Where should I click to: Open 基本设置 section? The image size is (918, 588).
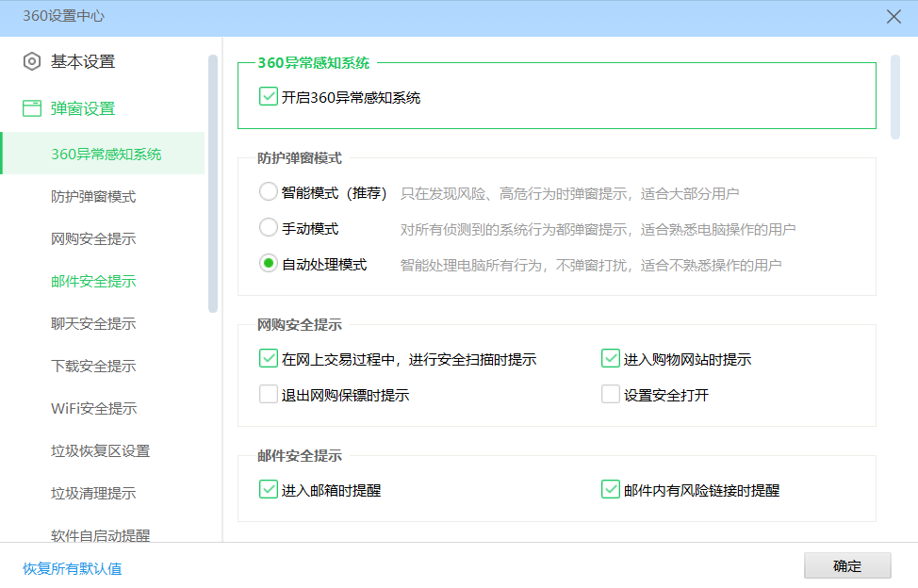[83, 61]
